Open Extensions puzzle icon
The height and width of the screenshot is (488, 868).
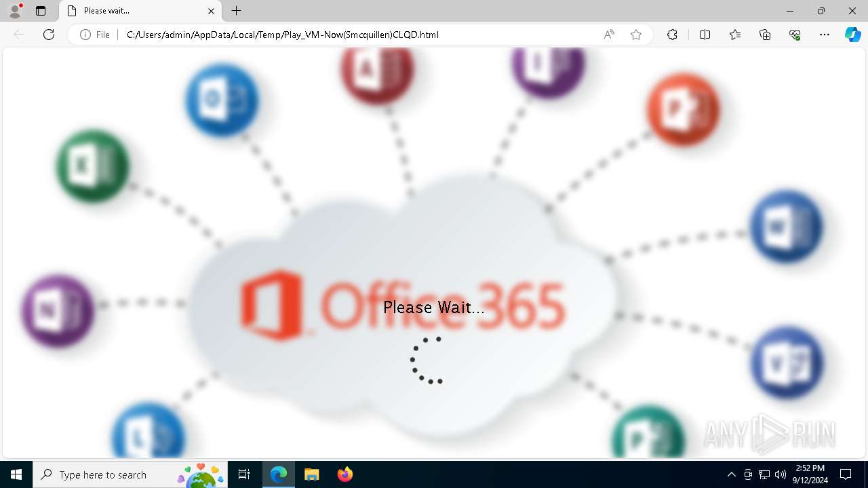[x=672, y=35]
